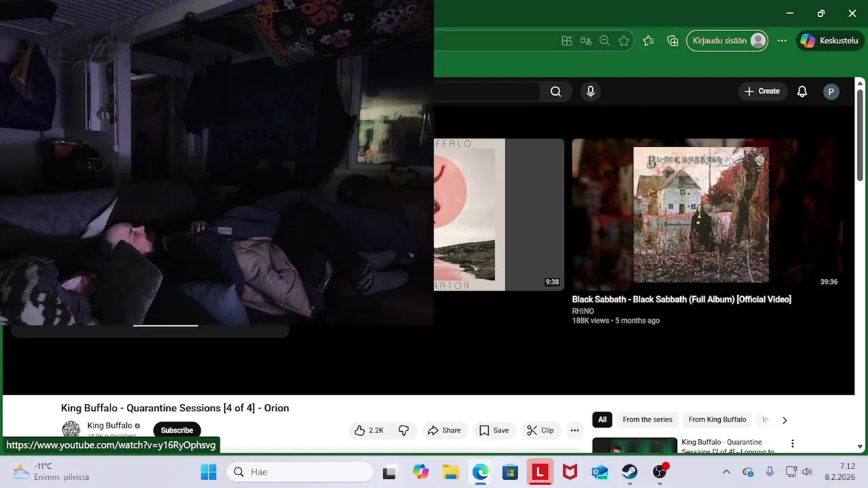This screenshot has height=488, width=868.
Task: Click the zoom out magnifier icon
Action: (x=605, y=41)
